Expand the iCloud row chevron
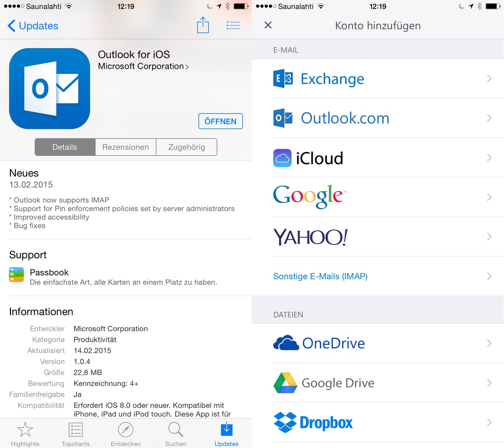This screenshot has width=504, height=448. click(489, 158)
